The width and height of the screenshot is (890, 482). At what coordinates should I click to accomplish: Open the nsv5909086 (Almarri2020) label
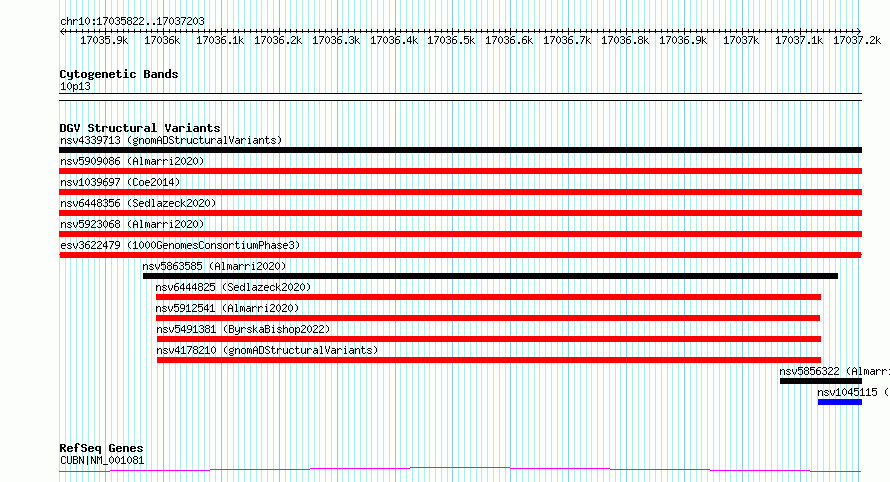(132, 161)
